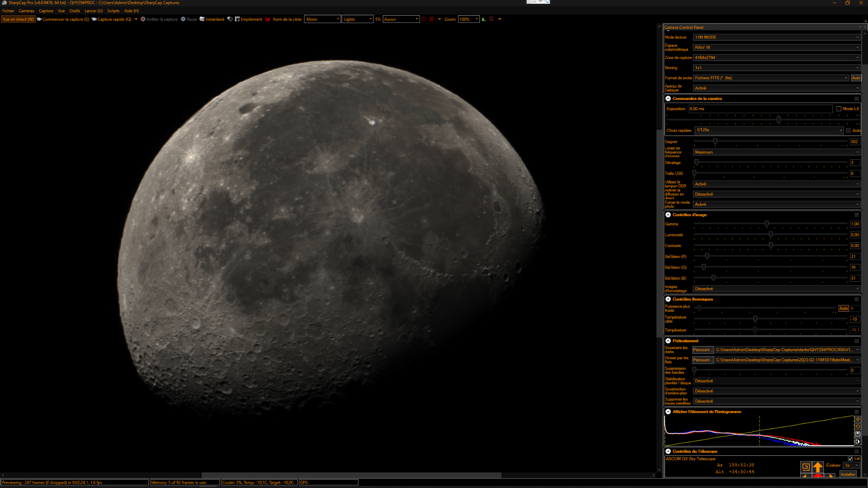Click the histogram auto-stretch lightning icon
This screenshot has height=488, width=868.
coord(857,419)
